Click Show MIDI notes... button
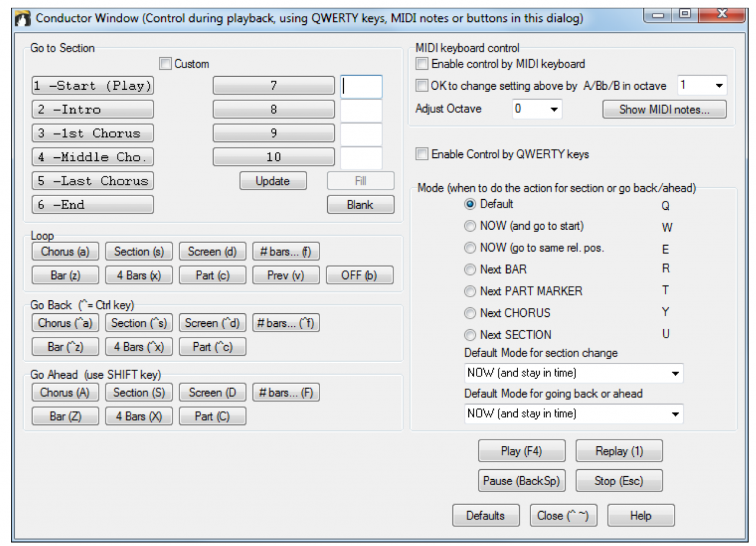This screenshot has width=756, height=546. tap(664, 109)
